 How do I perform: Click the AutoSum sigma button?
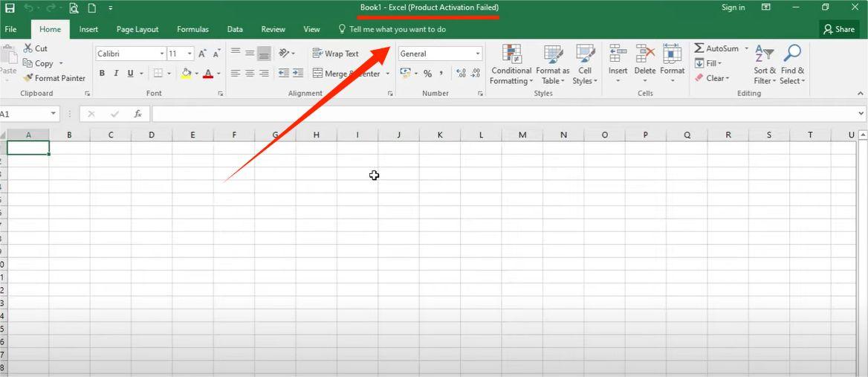click(716, 48)
